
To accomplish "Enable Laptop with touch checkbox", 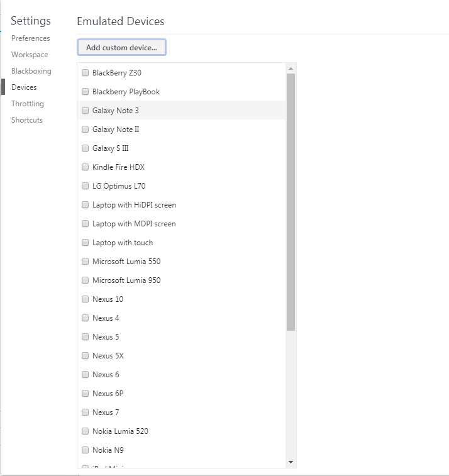I will (86, 242).
